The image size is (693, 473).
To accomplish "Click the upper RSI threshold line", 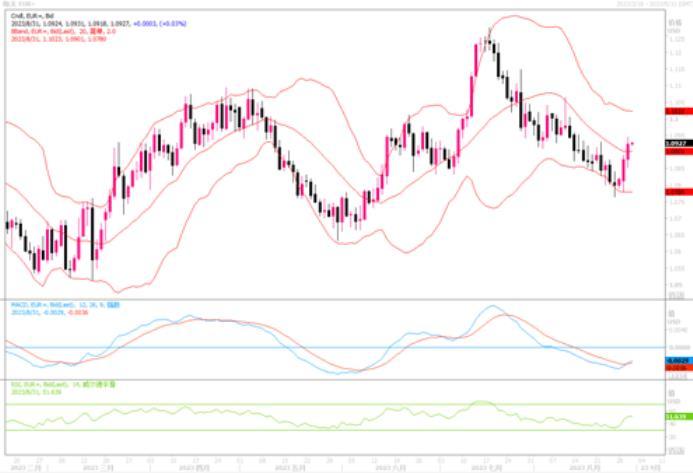I will 300,405.
